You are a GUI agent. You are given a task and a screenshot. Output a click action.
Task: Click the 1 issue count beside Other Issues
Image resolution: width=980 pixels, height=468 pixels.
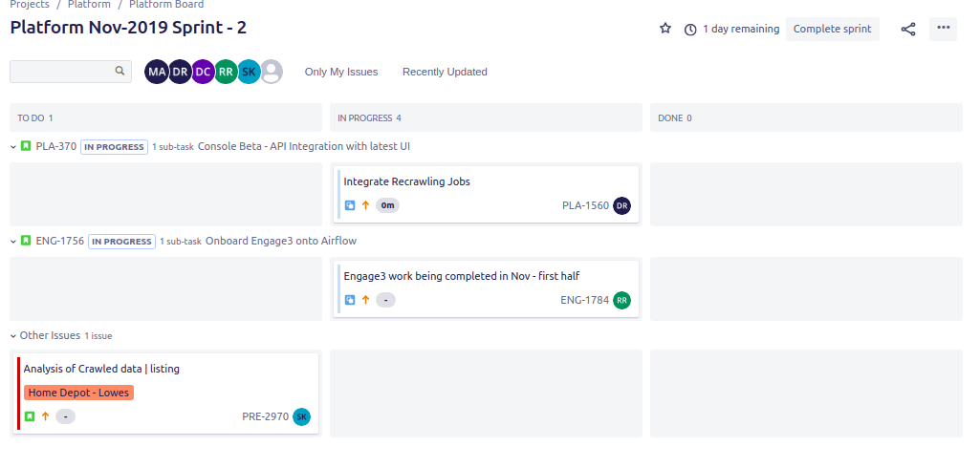pyautogui.click(x=98, y=335)
